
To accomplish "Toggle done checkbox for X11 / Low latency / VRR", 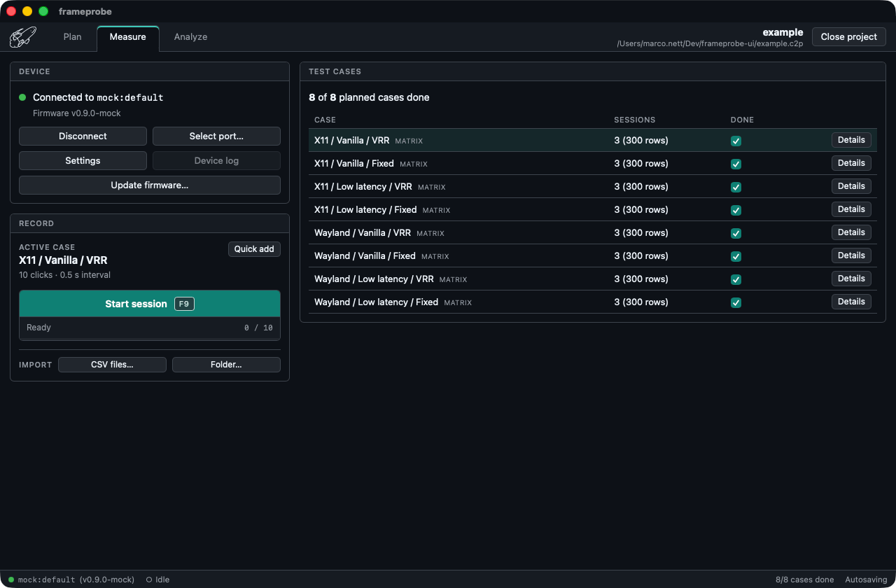I will tap(736, 187).
